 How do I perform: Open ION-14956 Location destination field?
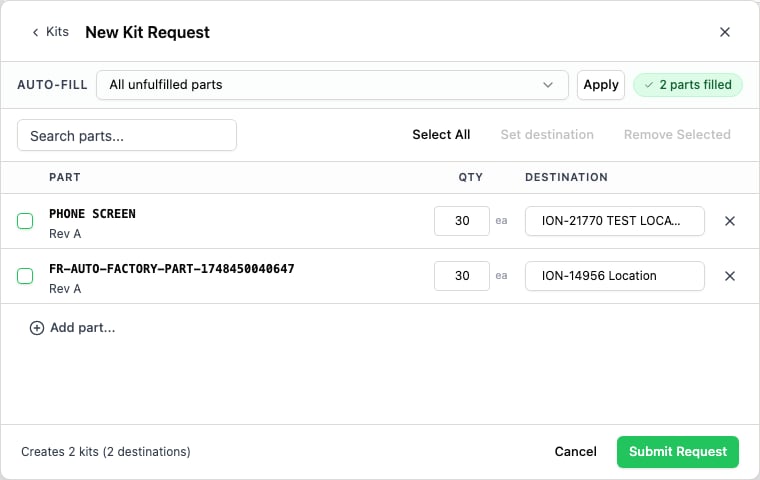(x=615, y=276)
